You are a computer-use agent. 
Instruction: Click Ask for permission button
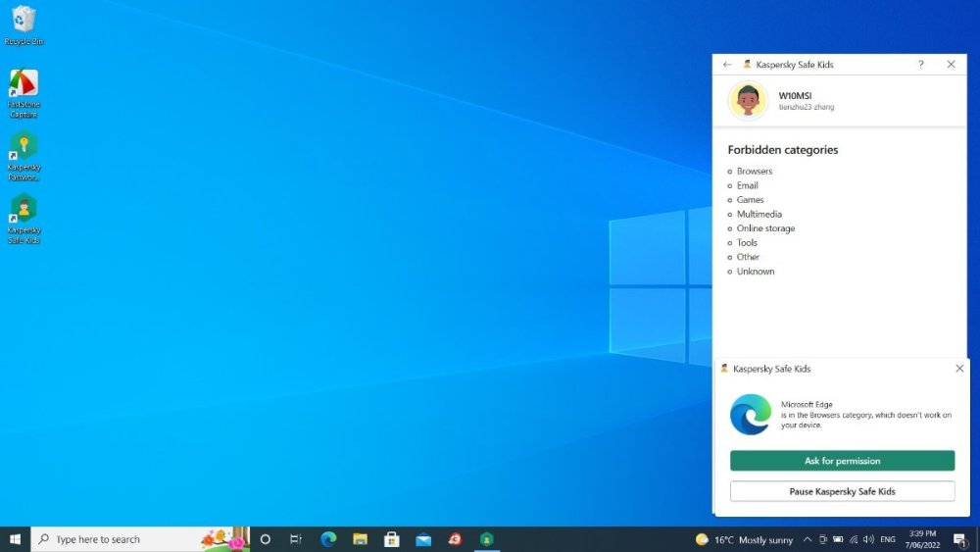point(842,461)
